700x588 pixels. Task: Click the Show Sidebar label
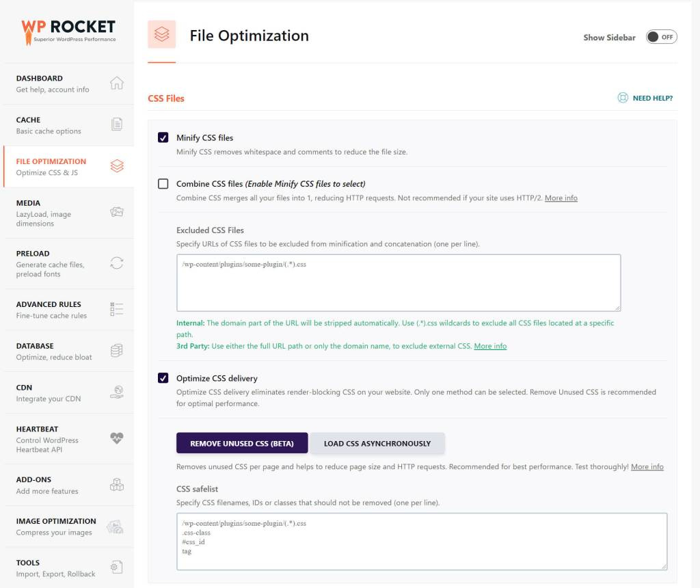click(x=609, y=38)
